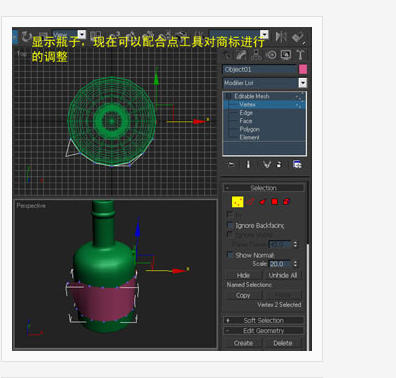Select the Edge sub-object icon
396x378 pixels.
[x=251, y=202]
